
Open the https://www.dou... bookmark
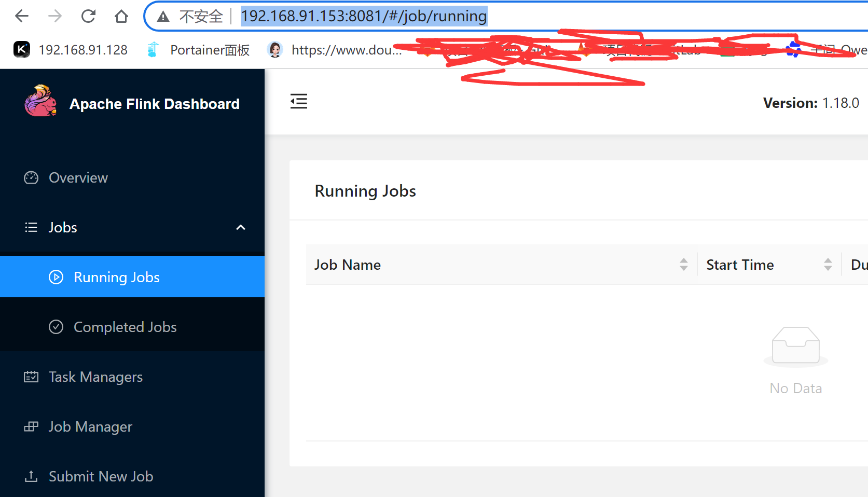(x=334, y=50)
